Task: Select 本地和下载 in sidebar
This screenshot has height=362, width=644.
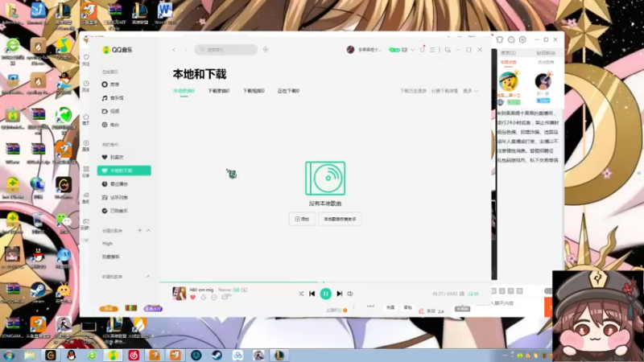Action: point(124,171)
